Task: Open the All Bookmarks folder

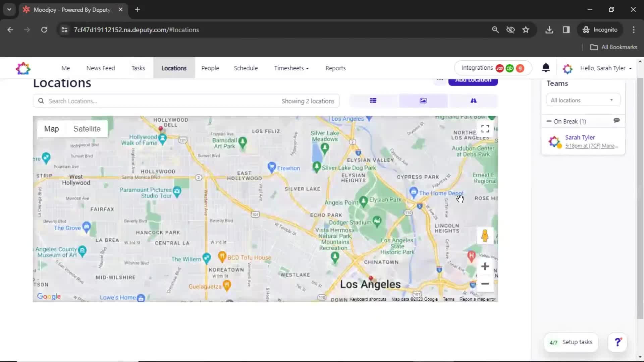Action: coord(614,47)
